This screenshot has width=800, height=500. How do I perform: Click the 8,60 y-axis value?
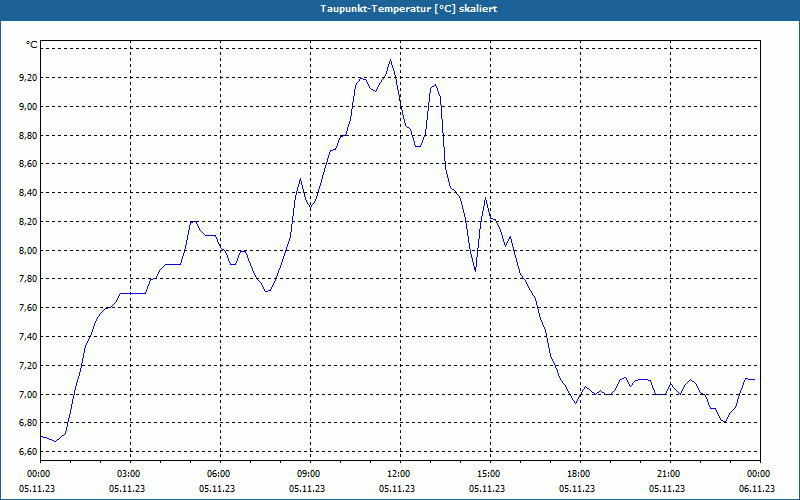coord(28,164)
